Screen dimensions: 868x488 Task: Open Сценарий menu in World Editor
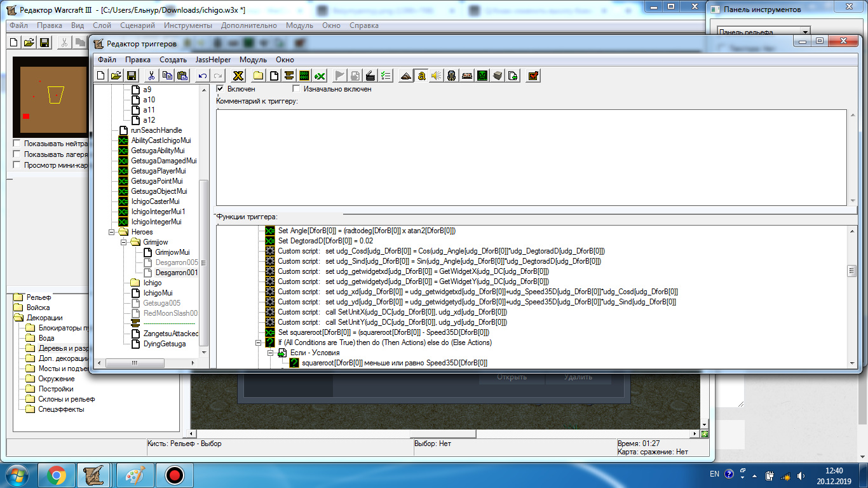tap(137, 25)
